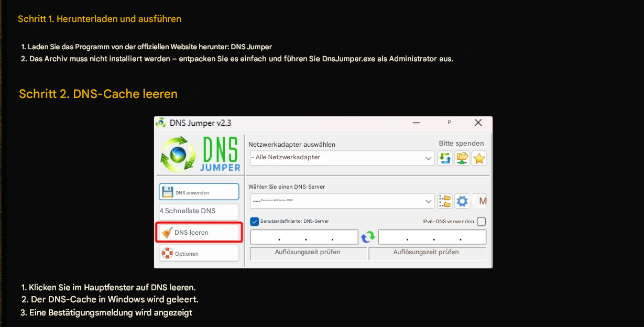The height and width of the screenshot is (327, 644).
Task: Click the Schritt 1. Herunterladen und ausführen heading
Action: tap(100, 19)
